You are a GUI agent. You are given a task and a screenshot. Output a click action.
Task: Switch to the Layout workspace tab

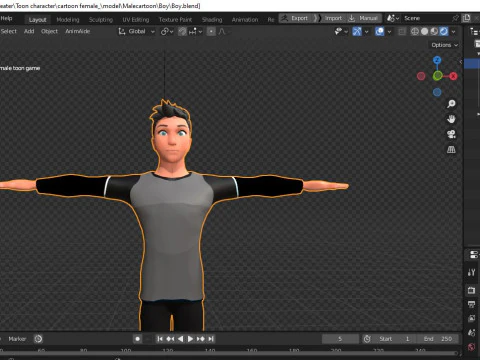(x=37, y=20)
